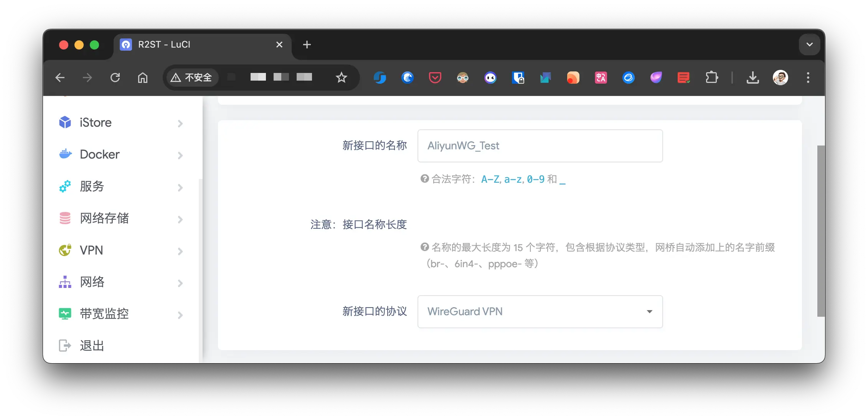Click the 网络存储 database icon

coord(65,218)
